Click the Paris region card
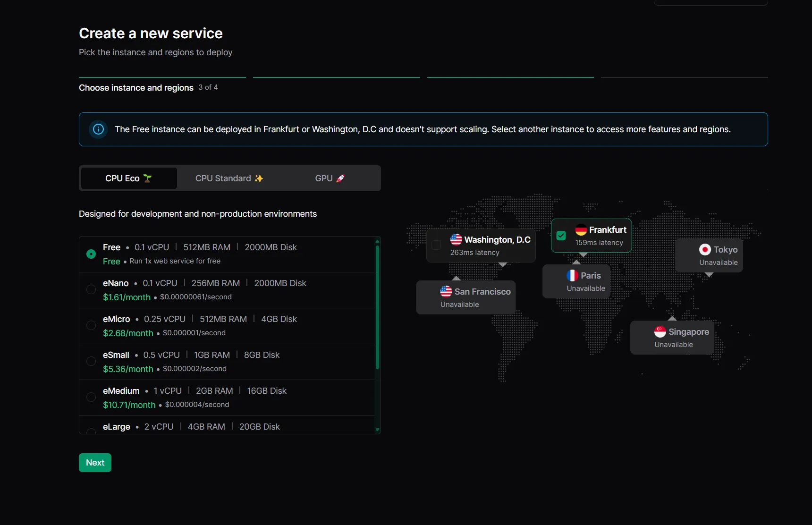The height and width of the screenshot is (525, 812). pyautogui.click(x=576, y=281)
